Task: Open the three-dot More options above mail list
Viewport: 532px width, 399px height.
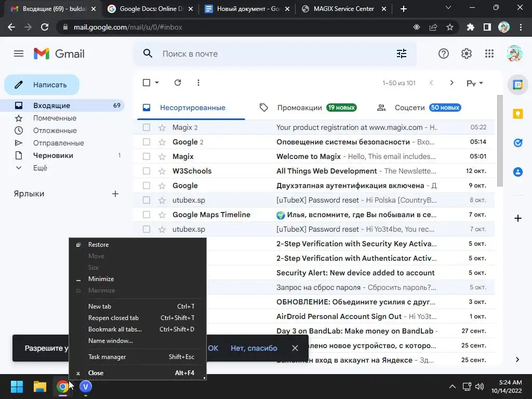Action: [198, 83]
